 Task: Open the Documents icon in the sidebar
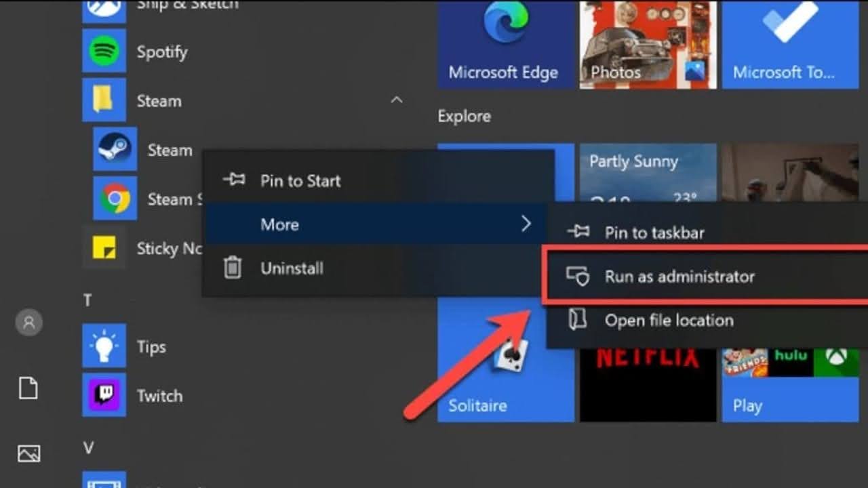coord(28,388)
